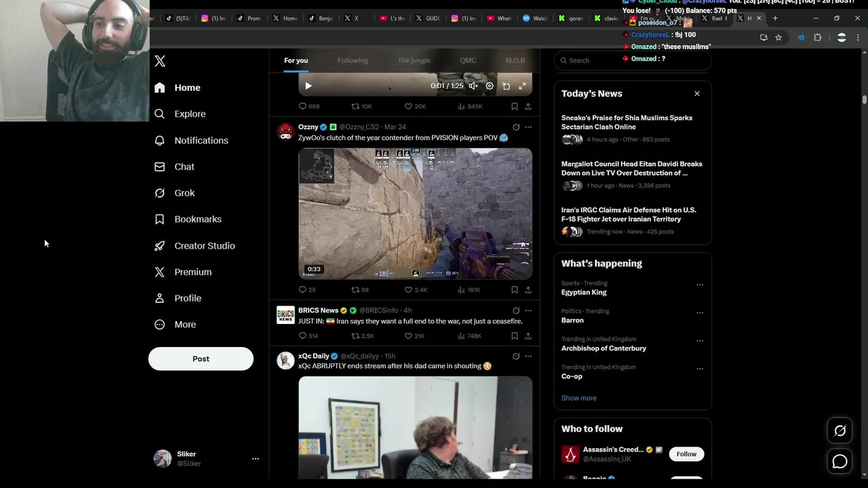Expand the More menu in the sidebar

tap(175, 325)
